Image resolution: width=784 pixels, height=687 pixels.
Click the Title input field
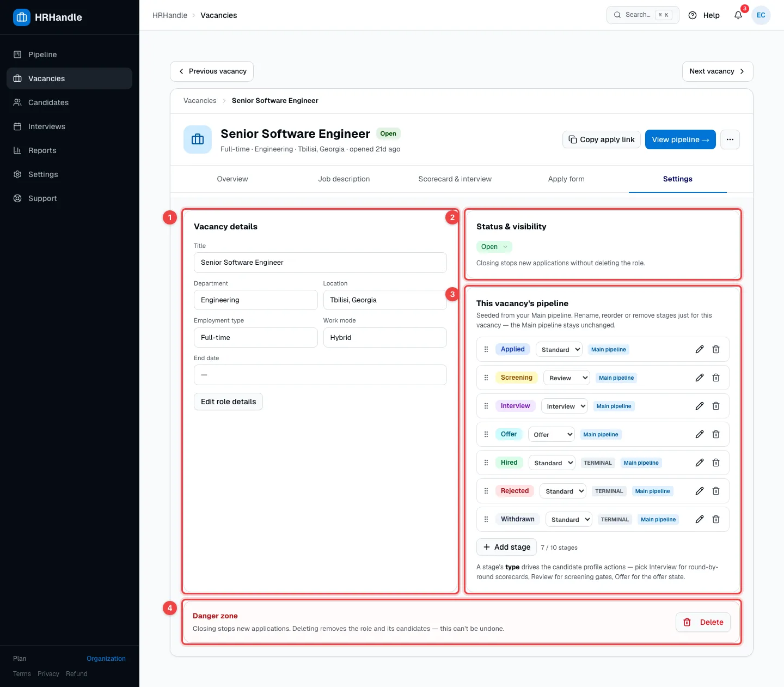pyautogui.click(x=320, y=263)
